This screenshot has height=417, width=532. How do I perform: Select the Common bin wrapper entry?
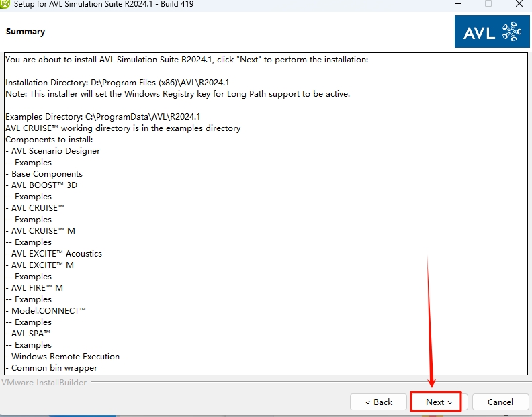point(54,368)
